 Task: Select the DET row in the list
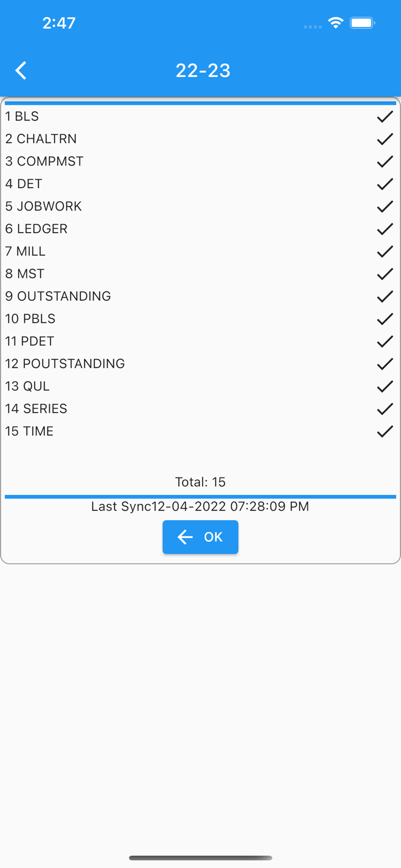pos(23,183)
